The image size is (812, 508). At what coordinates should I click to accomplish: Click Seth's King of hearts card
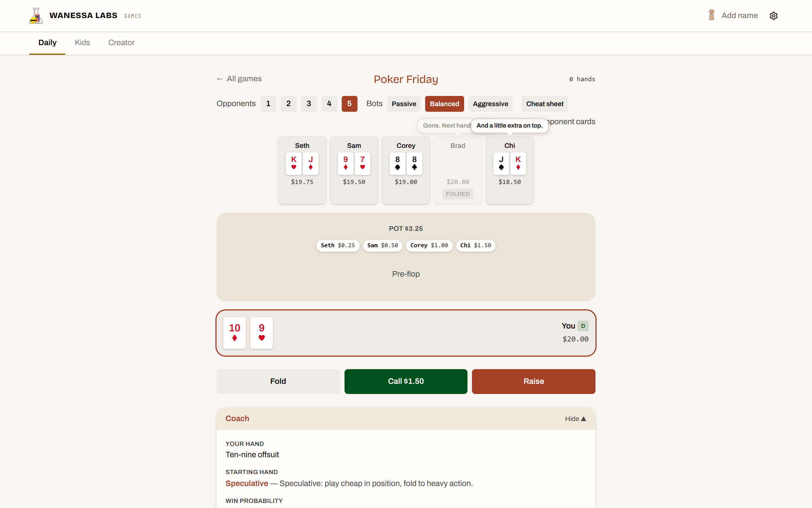pyautogui.click(x=294, y=164)
